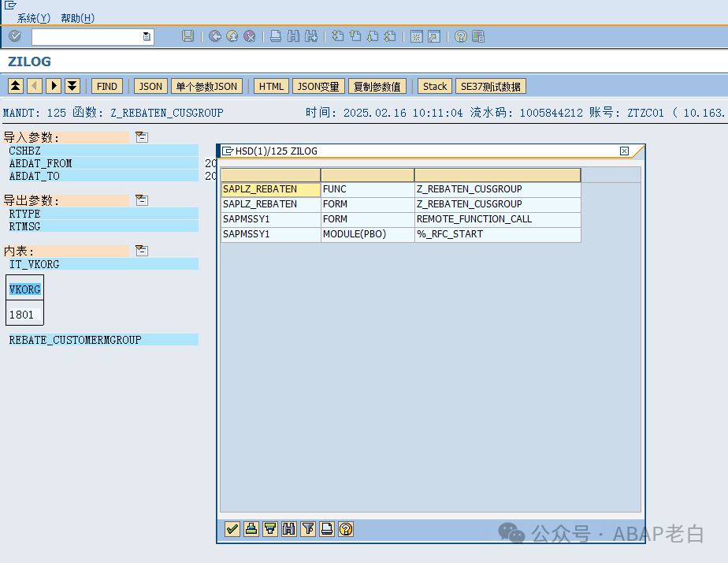Click the yellow Exit arrow icon
This screenshot has width=728, height=563.
point(232,36)
